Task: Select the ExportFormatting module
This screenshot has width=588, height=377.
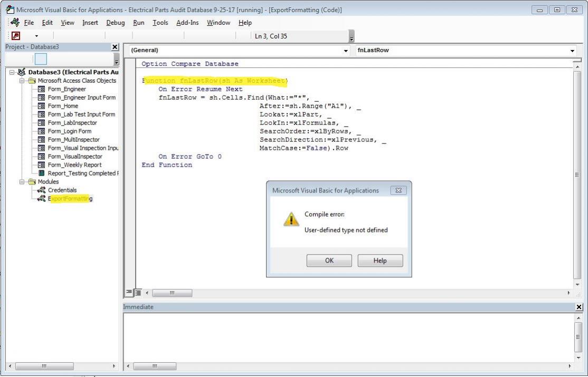Action: [70, 199]
